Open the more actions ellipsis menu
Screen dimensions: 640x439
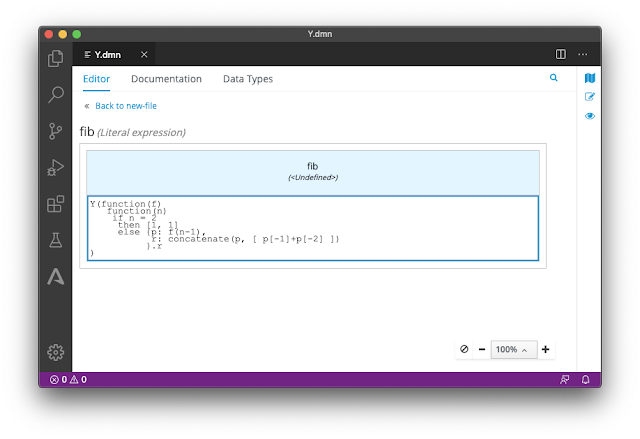(x=583, y=54)
